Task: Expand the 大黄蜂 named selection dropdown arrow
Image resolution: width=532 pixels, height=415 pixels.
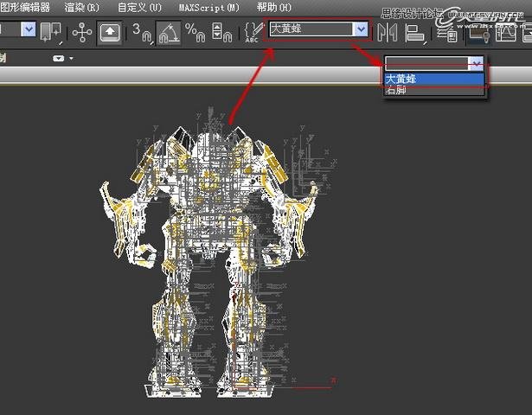Action: [x=361, y=29]
